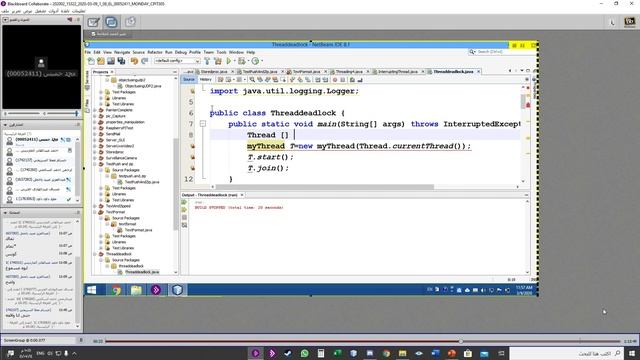Viewport: 640px width, 360px height.
Task: Open WhatsApp from the bottom taskbar
Action: pyautogui.click(x=304, y=353)
